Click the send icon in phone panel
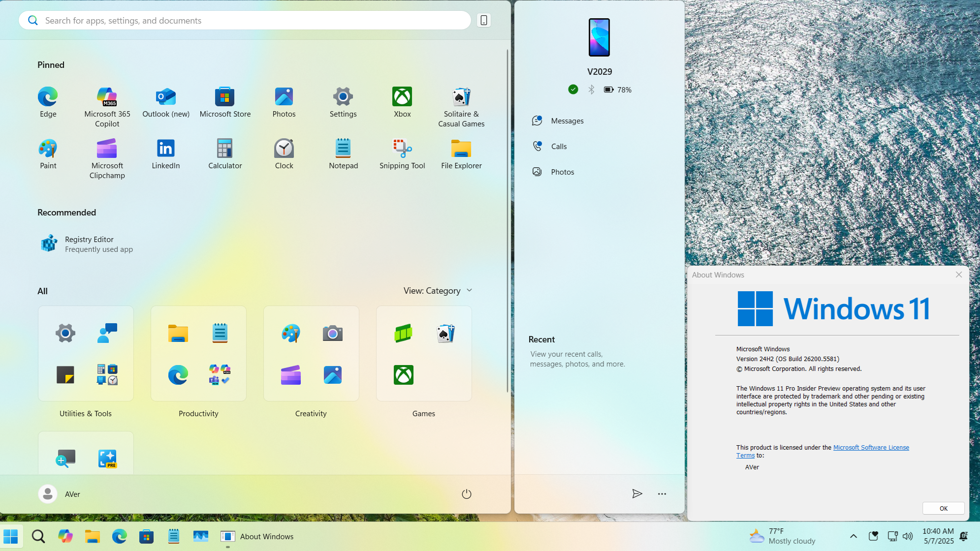This screenshot has height=551, width=980. point(637,493)
